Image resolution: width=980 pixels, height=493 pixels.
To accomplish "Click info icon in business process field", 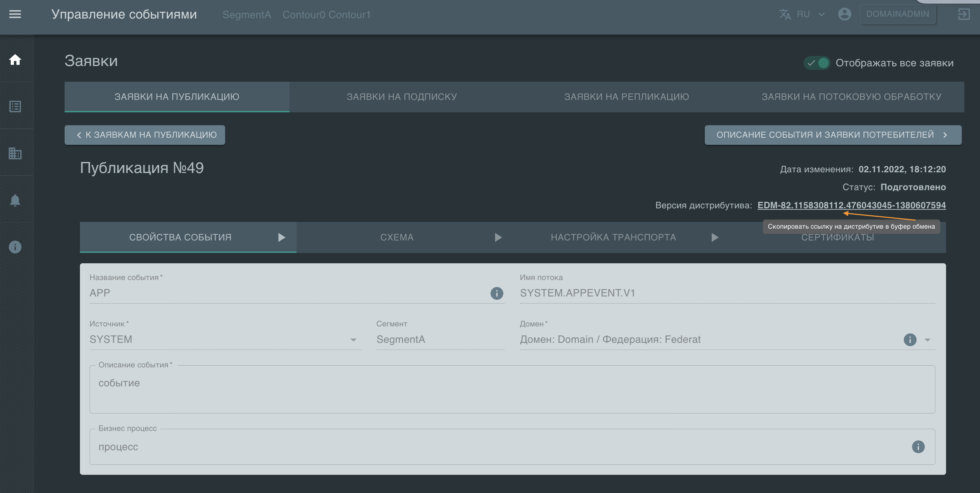I will [918, 447].
